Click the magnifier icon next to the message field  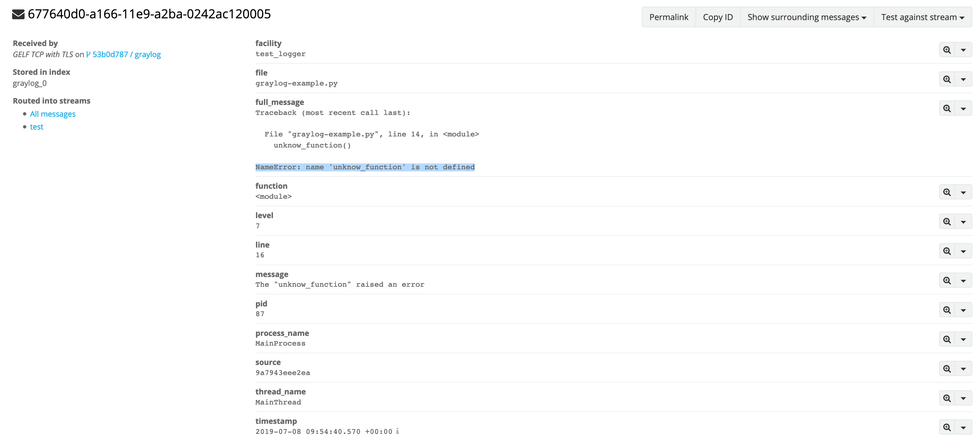pos(946,280)
